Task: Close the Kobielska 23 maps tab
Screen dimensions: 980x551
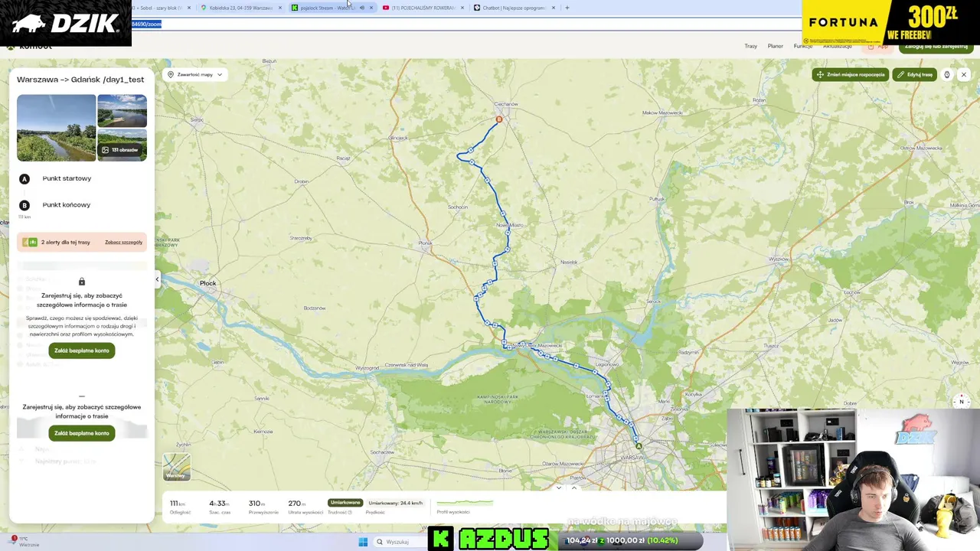Action: [x=280, y=8]
